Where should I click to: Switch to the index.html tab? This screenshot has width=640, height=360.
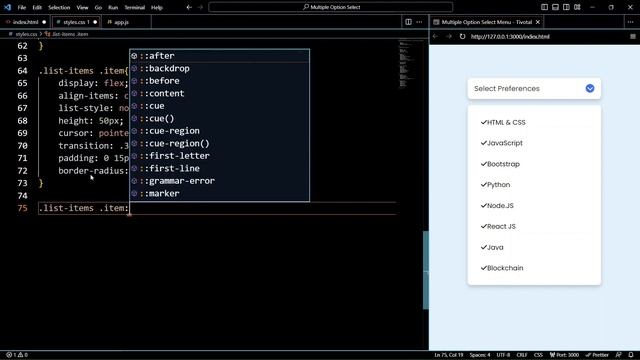pos(25,22)
